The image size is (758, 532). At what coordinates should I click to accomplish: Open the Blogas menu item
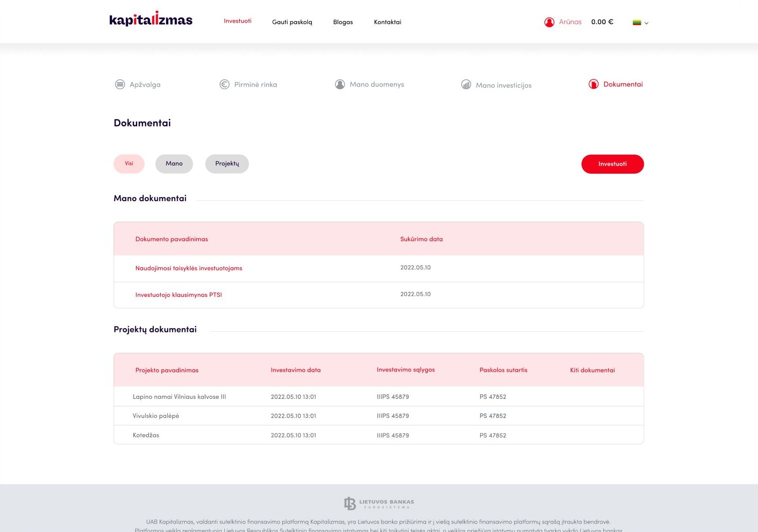(343, 22)
